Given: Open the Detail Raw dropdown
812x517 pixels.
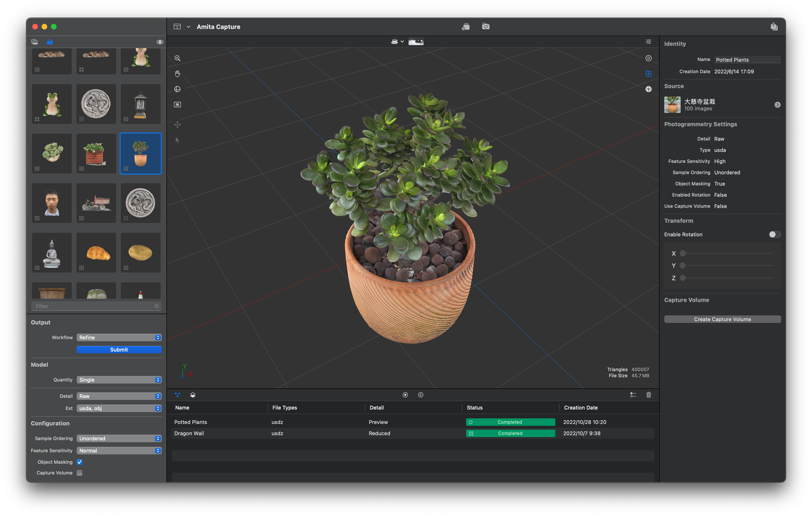Looking at the screenshot, I should click(119, 396).
